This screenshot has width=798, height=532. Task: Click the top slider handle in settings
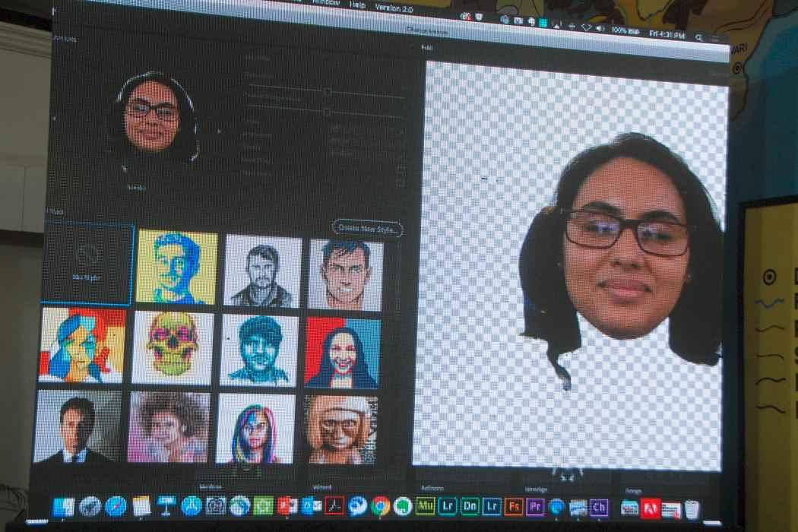pyautogui.click(x=328, y=91)
